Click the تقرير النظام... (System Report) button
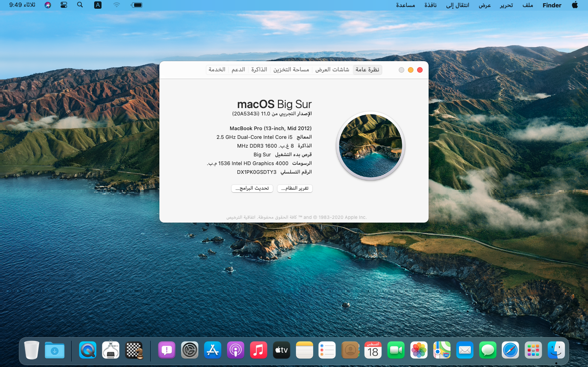Screen dimensions: 588x367 pos(295,189)
